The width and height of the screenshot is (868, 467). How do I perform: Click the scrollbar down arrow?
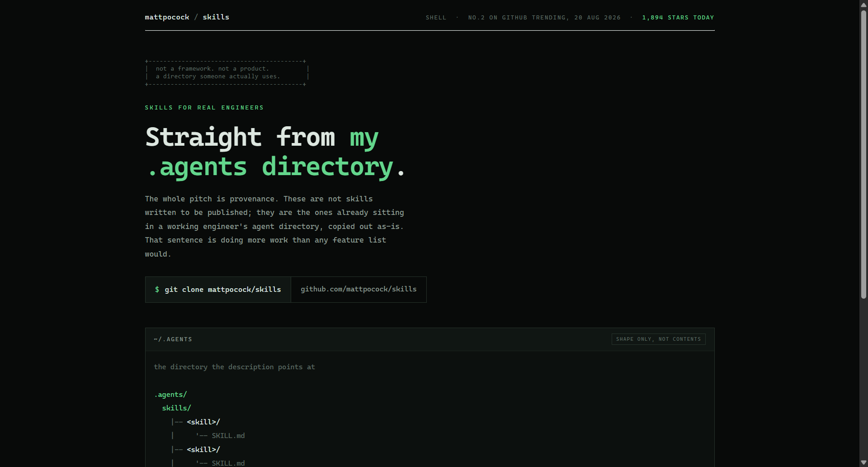pos(863,462)
